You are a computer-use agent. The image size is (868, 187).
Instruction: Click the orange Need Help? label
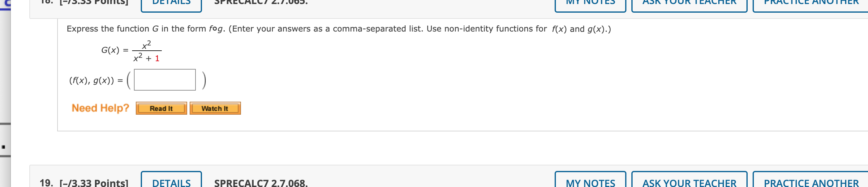(101, 108)
